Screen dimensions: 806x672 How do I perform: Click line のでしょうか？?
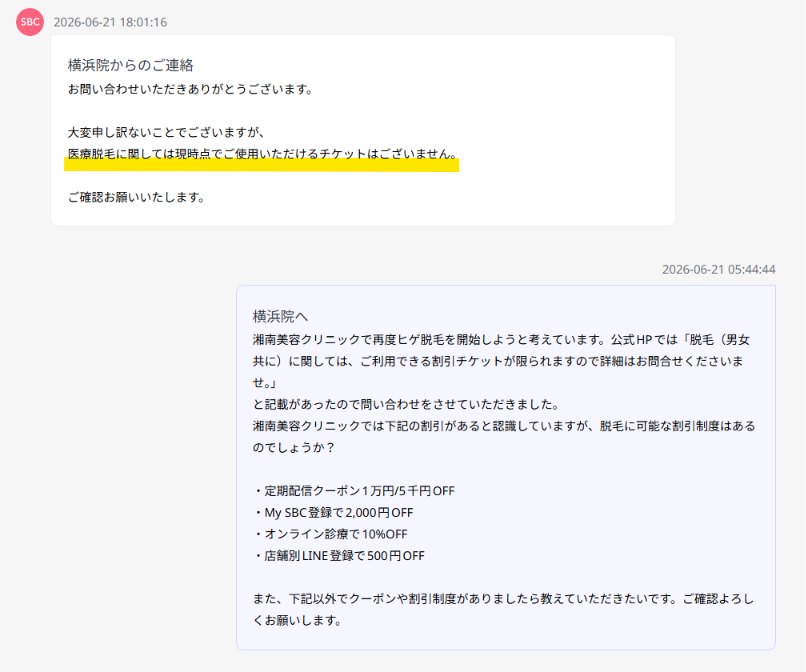click(294, 448)
